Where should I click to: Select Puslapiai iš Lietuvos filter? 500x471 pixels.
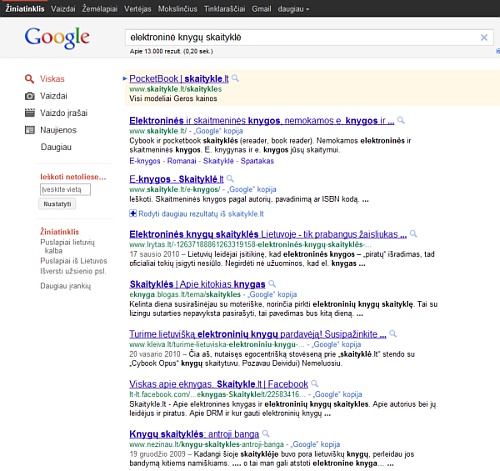click(74, 261)
